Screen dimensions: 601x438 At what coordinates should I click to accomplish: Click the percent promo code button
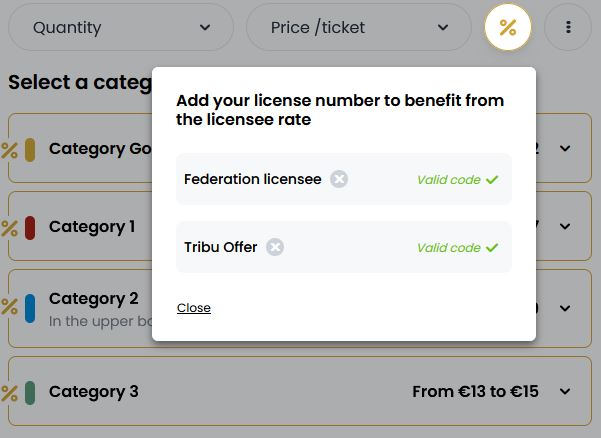pyautogui.click(x=507, y=27)
